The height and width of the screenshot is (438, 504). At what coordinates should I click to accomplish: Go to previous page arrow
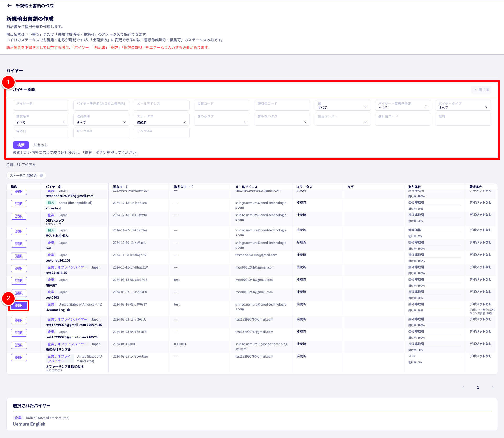[463, 387]
